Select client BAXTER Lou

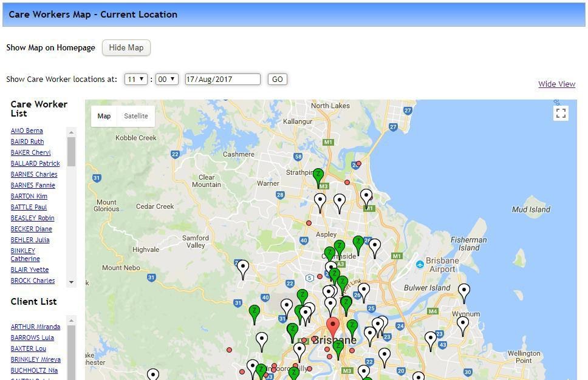coord(29,348)
